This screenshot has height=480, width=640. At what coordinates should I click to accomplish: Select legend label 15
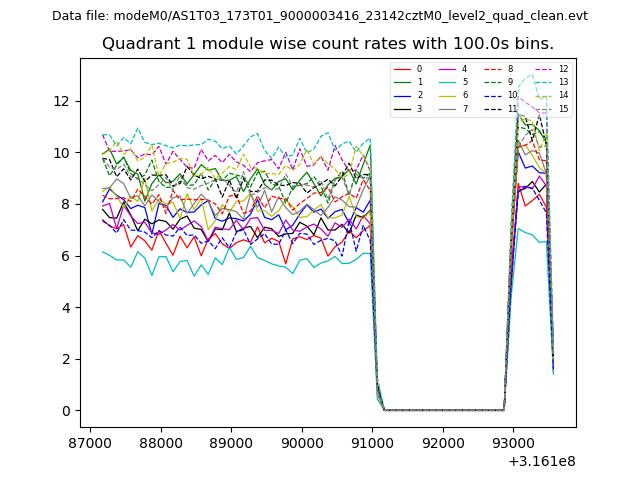click(x=563, y=108)
